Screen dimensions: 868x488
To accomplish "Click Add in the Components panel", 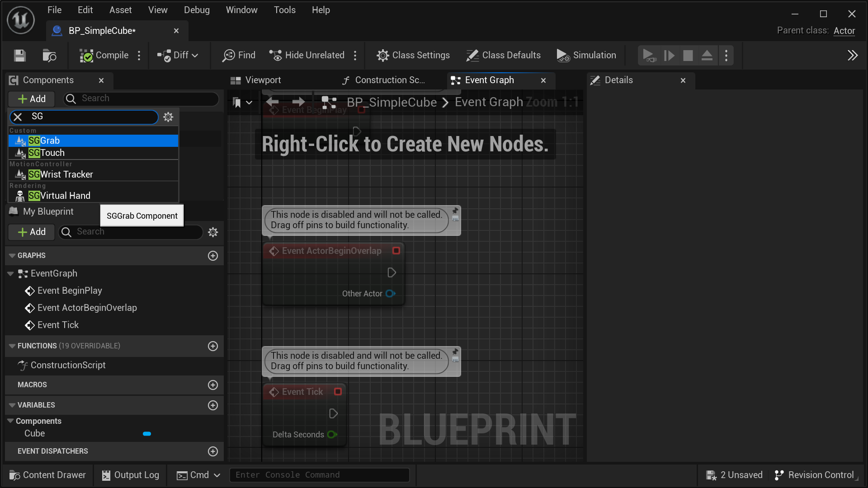I will [31, 99].
